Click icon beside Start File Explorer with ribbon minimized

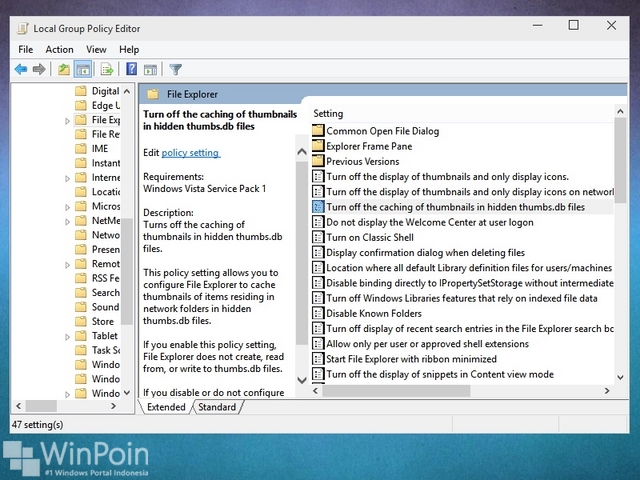pyautogui.click(x=318, y=359)
